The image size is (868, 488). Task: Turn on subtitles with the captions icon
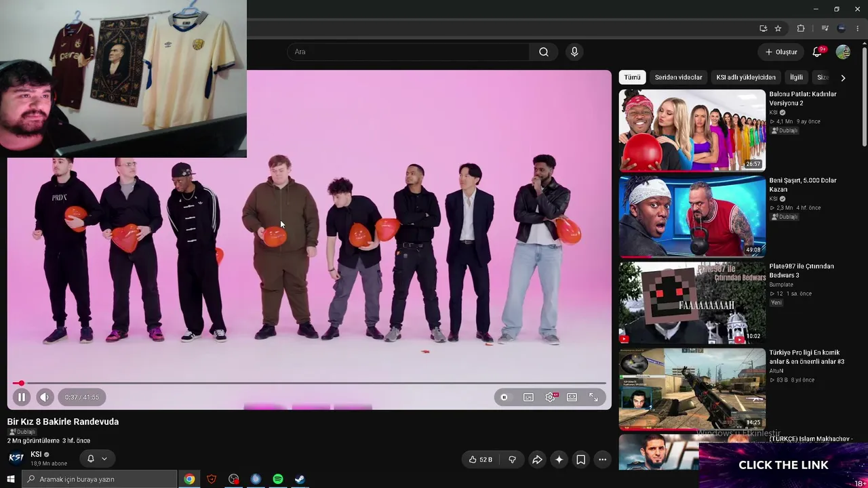coord(528,397)
